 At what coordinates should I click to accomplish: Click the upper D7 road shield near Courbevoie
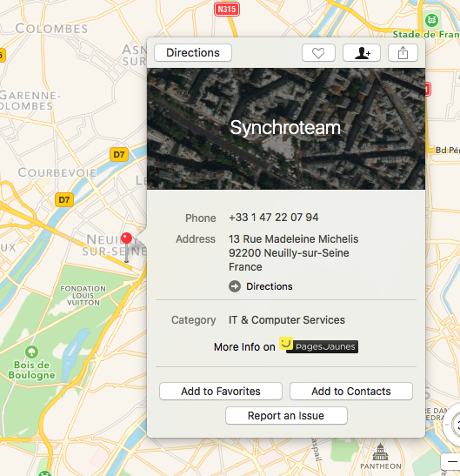(119, 155)
